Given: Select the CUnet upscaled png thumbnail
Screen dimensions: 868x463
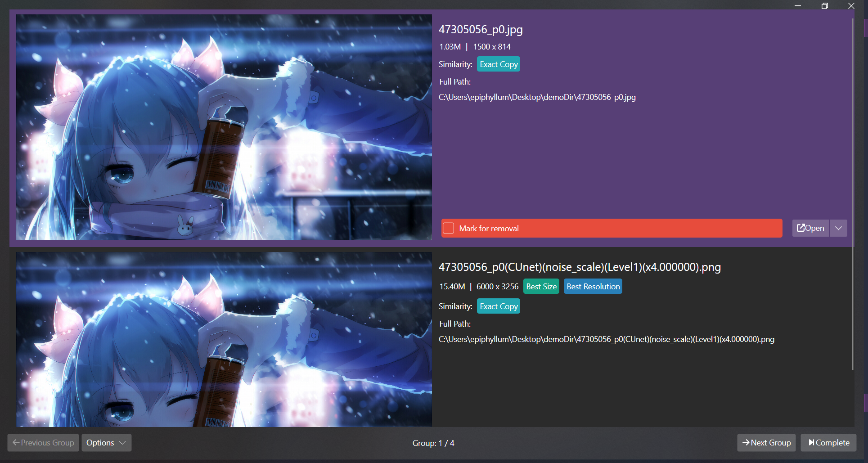Looking at the screenshot, I should [224, 339].
